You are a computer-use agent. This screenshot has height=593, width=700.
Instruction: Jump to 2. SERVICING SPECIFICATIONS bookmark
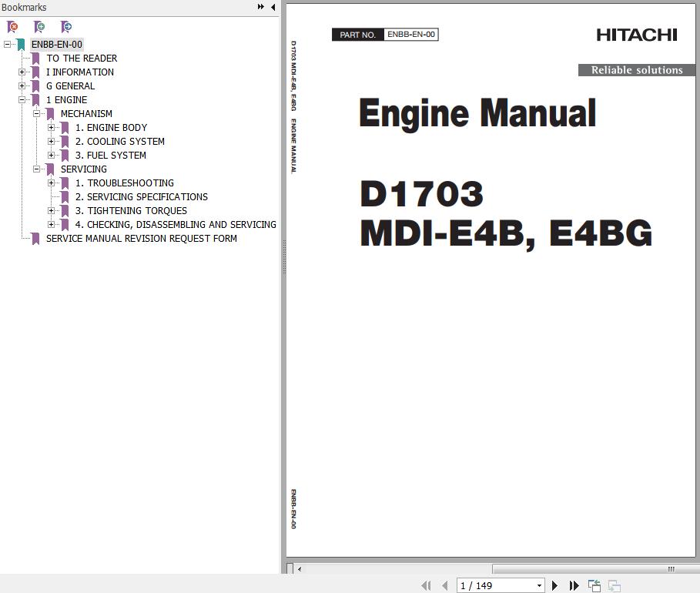pyautogui.click(x=141, y=197)
